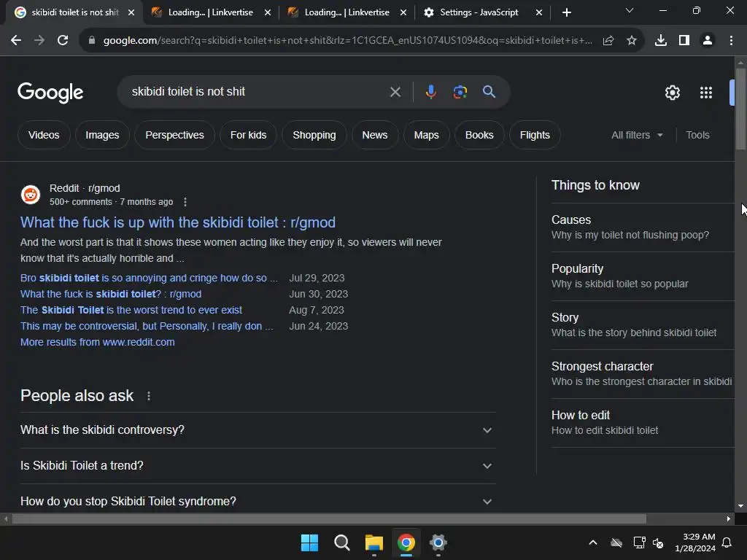Open the Story topic under Things to know

[x=643, y=325]
